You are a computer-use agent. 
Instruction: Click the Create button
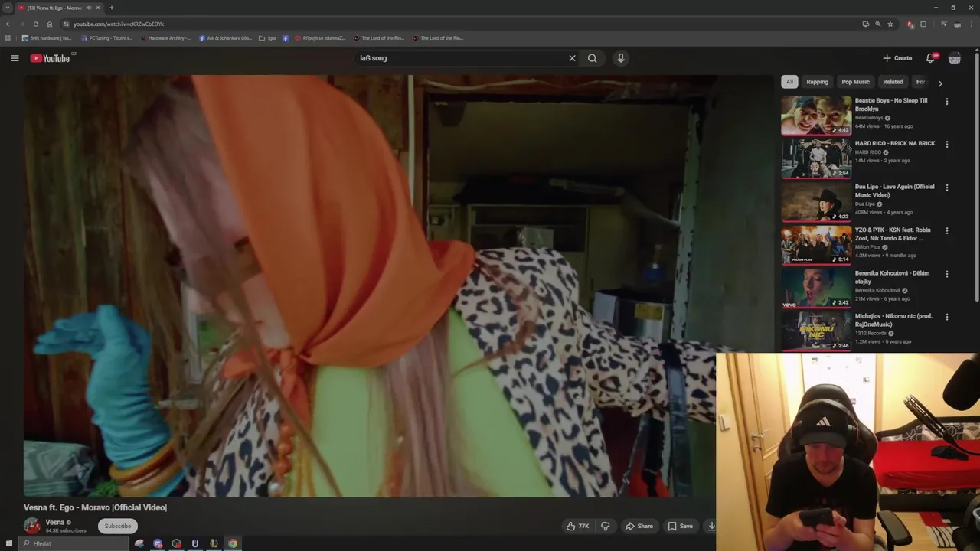[x=897, y=58]
